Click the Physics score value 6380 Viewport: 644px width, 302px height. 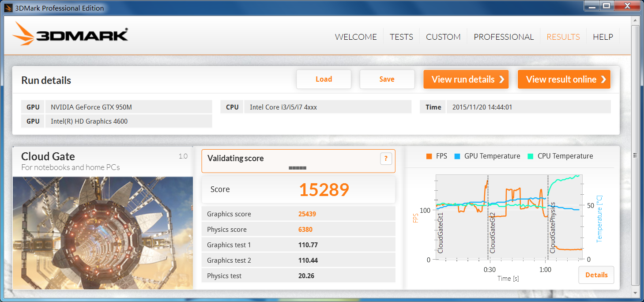coord(305,230)
